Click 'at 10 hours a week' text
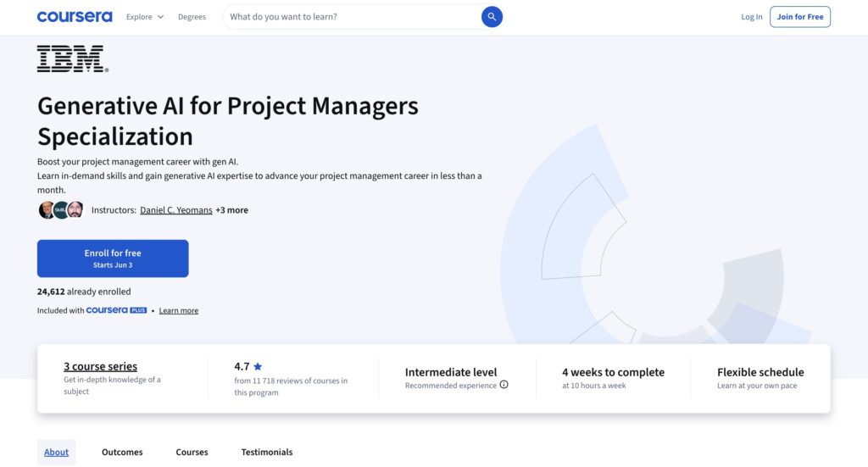 (594, 386)
